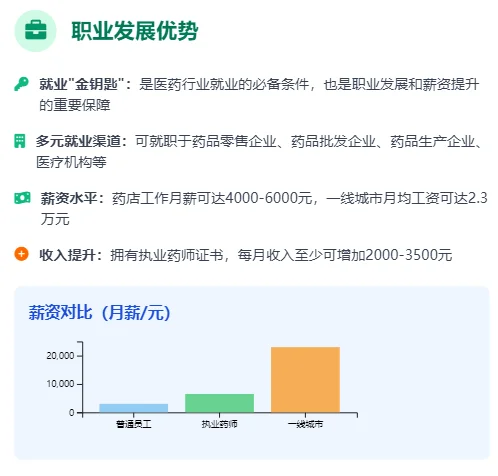Click the green 执业药师 bar

(x=219, y=403)
